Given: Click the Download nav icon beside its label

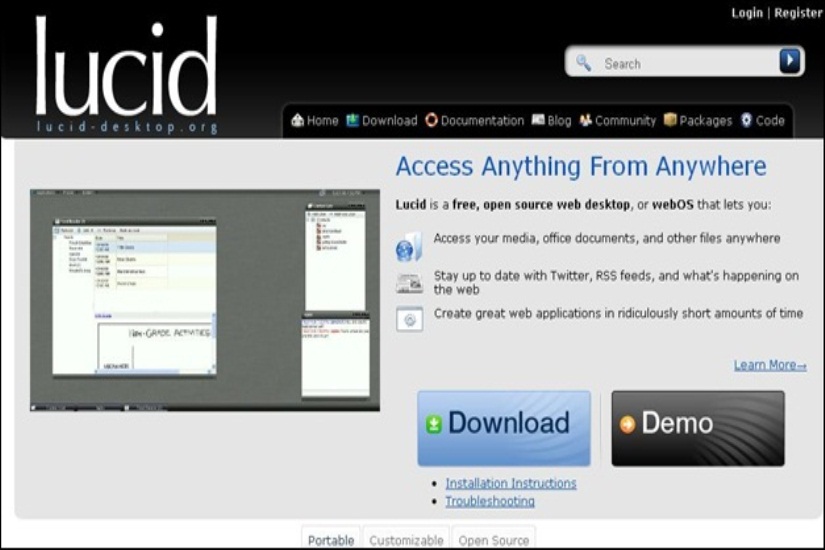Looking at the screenshot, I should point(353,120).
